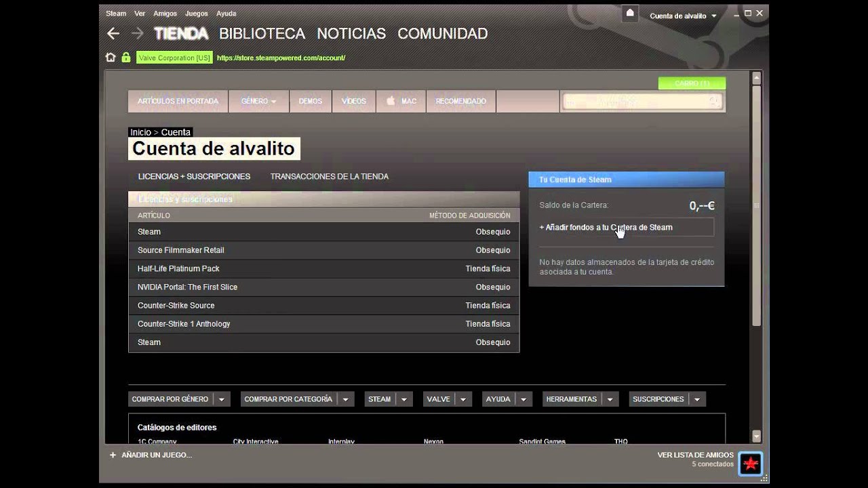Expand the Suscripciones footer dropdown arrow

pyautogui.click(x=697, y=399)
